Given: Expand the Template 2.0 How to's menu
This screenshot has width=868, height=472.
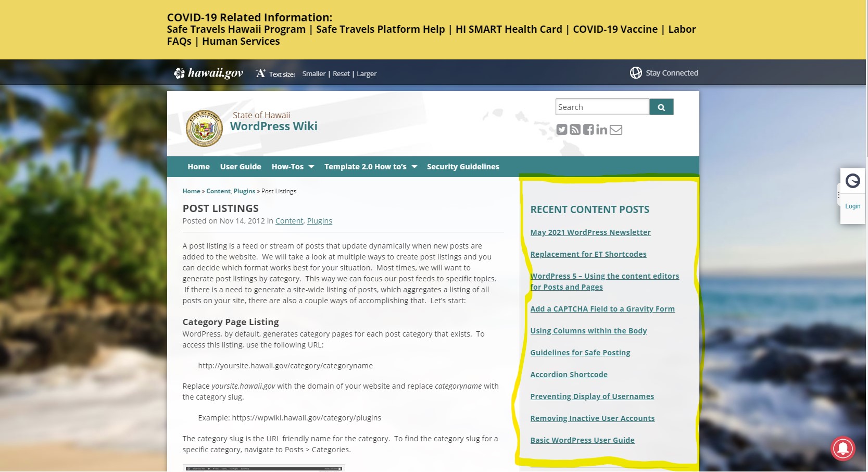Looking at the screenshot, I should tap(370, 167).
